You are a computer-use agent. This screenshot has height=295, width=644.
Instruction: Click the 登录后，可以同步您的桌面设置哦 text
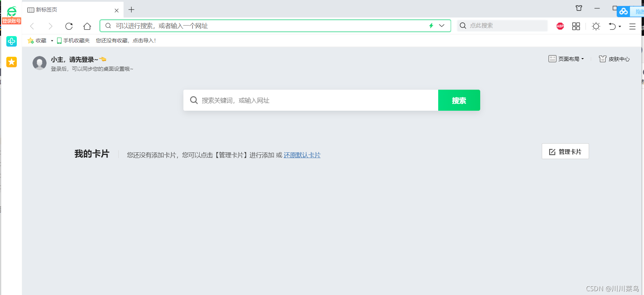[x=92, y=69]
